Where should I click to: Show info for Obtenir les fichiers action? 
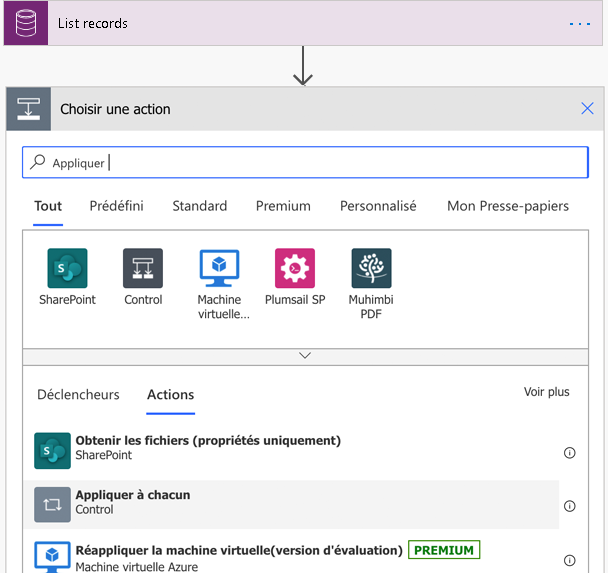coord(570,452)
